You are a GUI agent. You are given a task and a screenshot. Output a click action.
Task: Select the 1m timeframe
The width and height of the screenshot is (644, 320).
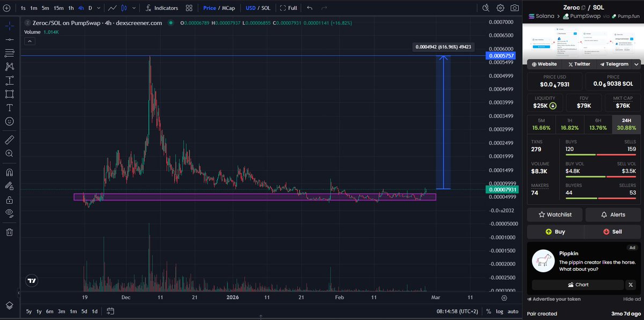point(34,8)
